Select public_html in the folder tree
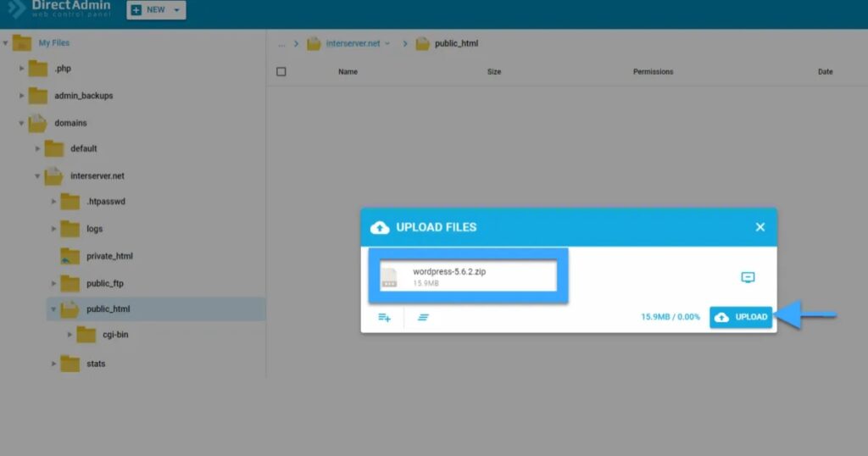The width and height of the screenshot is (868, 456). [108, 309]
